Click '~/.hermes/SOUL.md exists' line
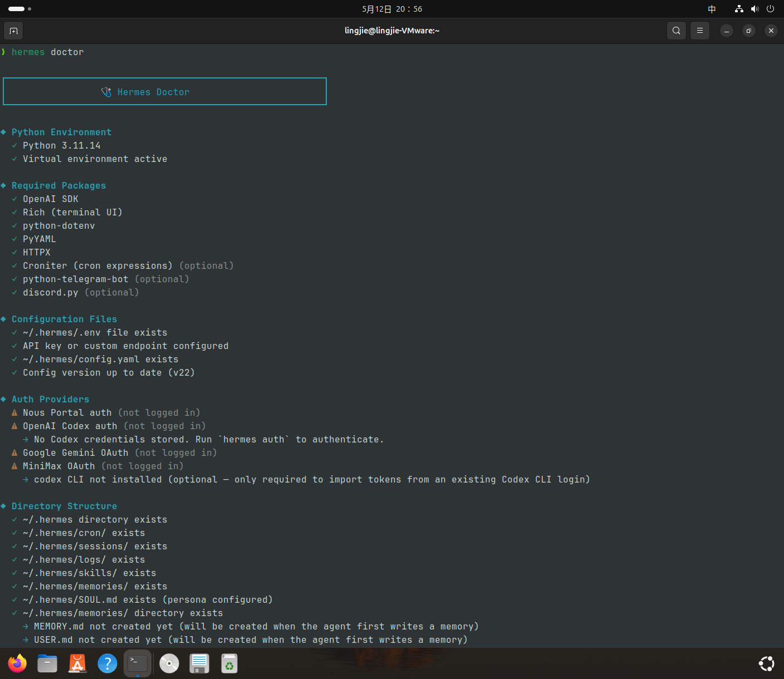 148,600
